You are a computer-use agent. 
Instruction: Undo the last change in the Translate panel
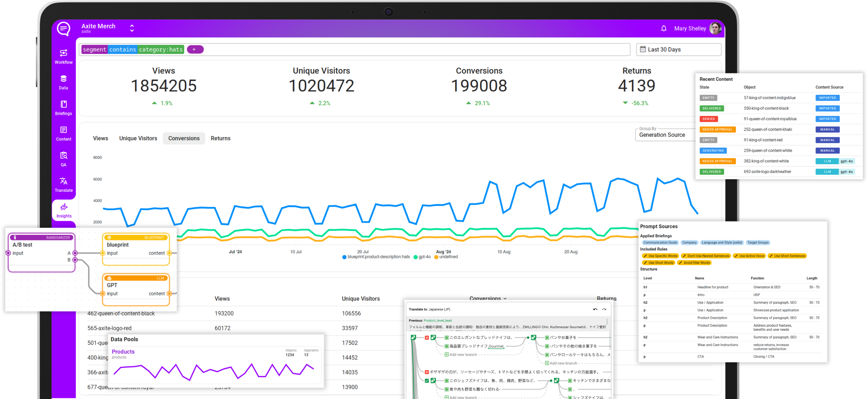(595, 309)
